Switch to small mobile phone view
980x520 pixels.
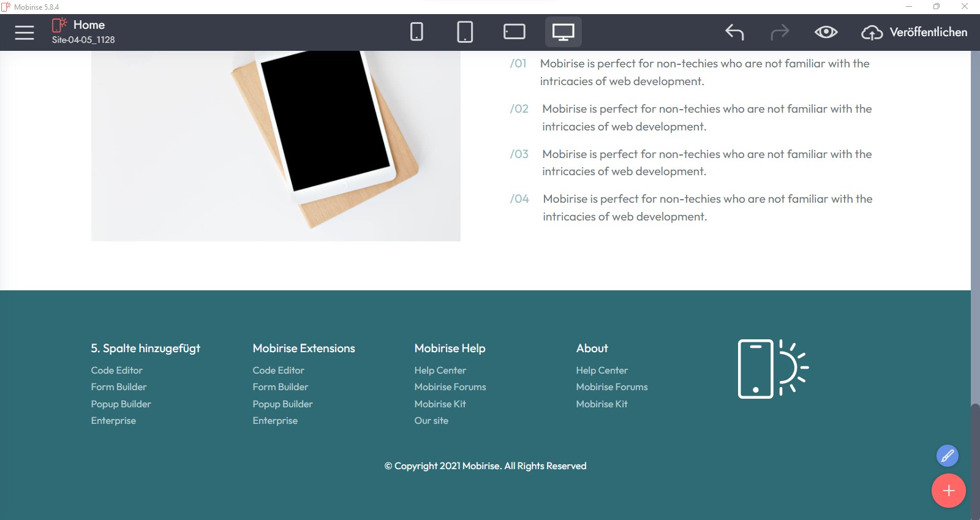(x=417, y=32)
